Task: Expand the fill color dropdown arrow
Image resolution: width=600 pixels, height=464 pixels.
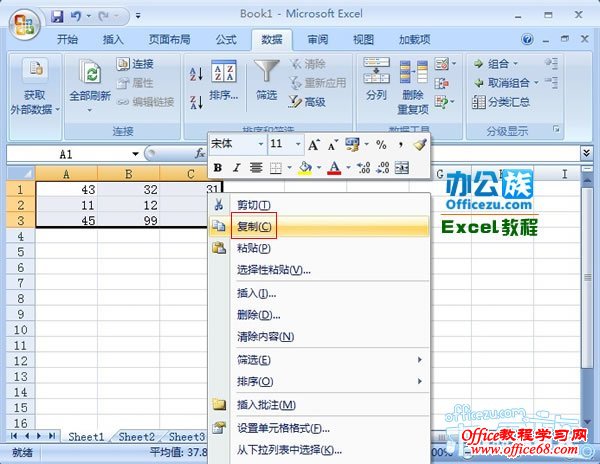Action: (319, 168)
